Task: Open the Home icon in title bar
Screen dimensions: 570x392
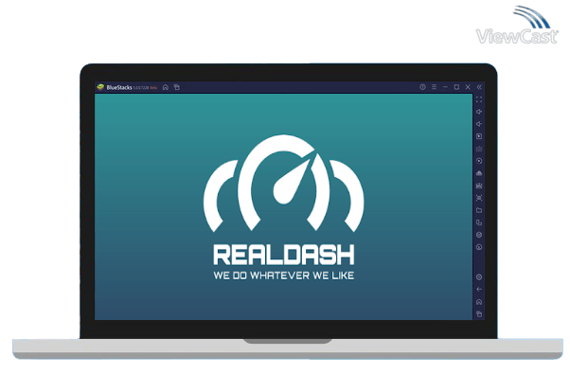Action: click(166, 87)
